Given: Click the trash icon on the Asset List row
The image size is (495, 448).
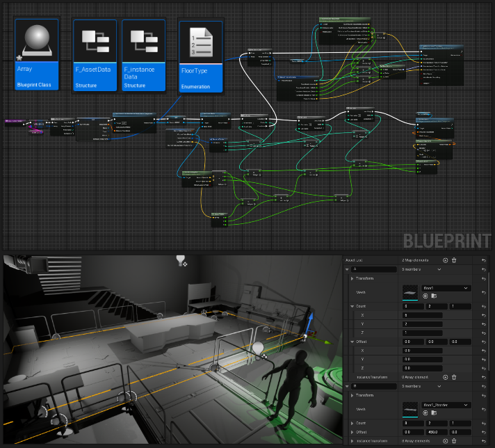Looking at the screenshot, I should coord(454,260).
